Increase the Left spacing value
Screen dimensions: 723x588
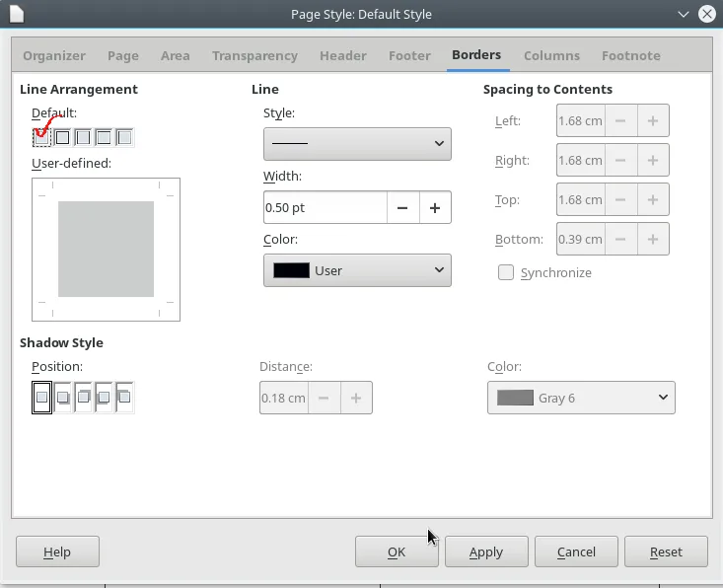[653, 120]
